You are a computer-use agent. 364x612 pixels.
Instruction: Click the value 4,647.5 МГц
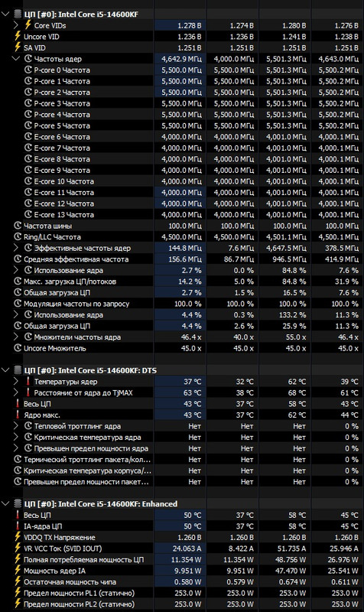(x=286, y=248)
